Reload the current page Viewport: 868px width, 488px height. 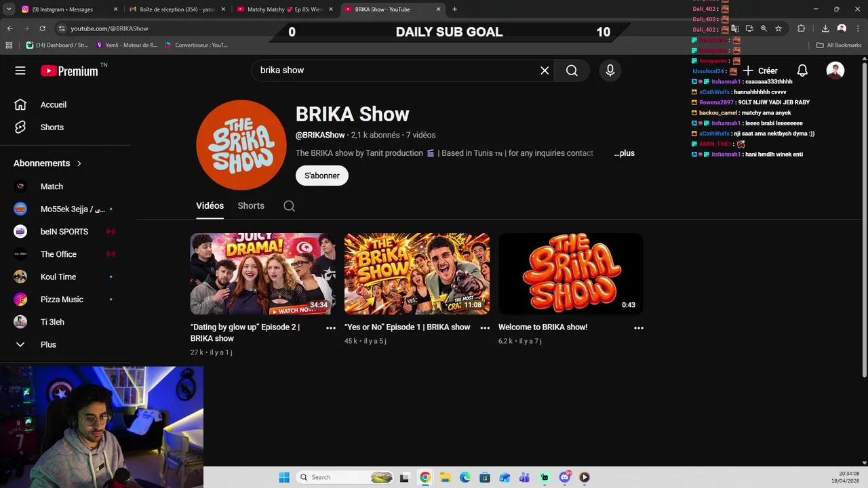pyautogui.click(x=42, y=28)
